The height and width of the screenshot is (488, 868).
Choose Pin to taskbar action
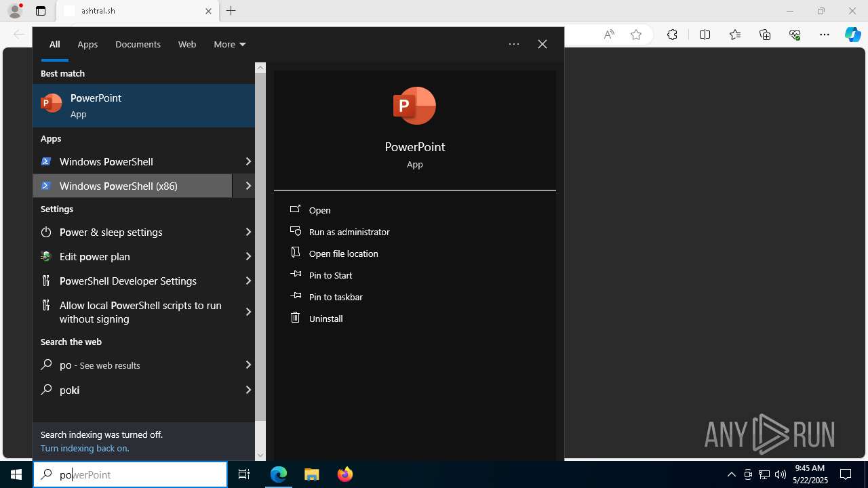(336, 297)
